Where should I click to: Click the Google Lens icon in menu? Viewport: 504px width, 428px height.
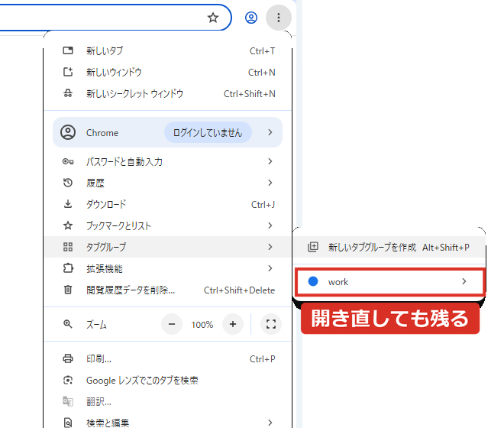[x=68, y=380]
